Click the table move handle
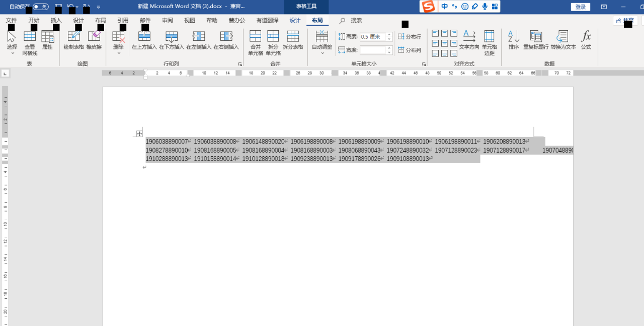Image resolution: width=644 pixels, height=326 pixels. coord(139,134)
